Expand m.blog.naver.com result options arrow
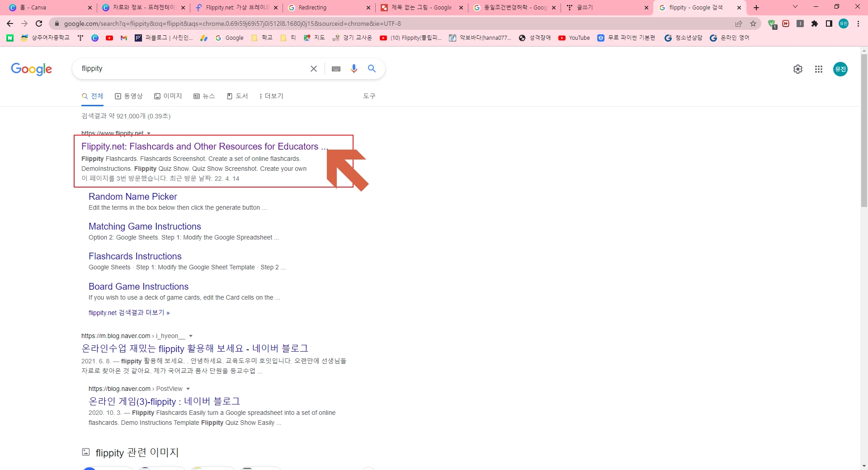Image resolution: width=868 pixels, height=470 pixels. [x=191, y=336]
